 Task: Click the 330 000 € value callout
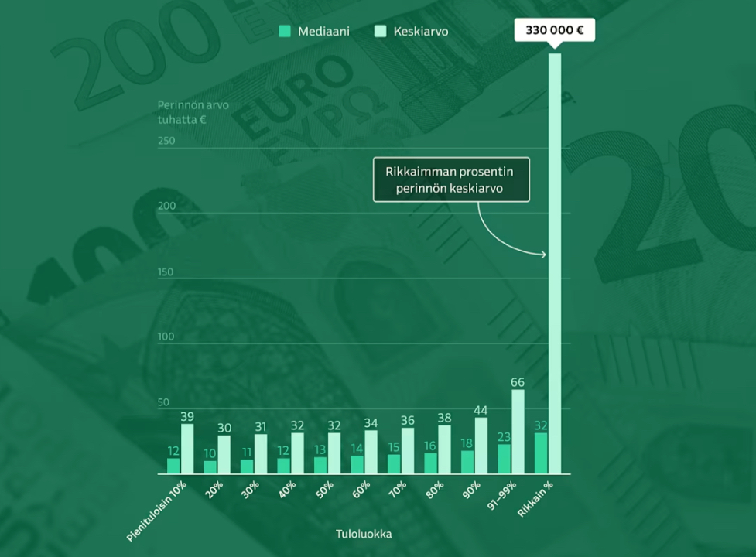pyautogui.click(x=555, y=30)
